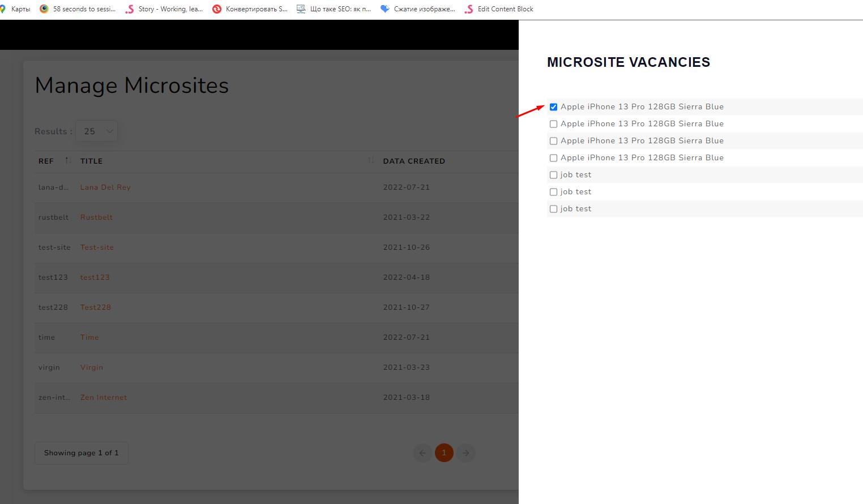This screenshot has height=504, width=863.
Task: Open the 'Edit Content Block' bookmark
Action: click(499, 9)
